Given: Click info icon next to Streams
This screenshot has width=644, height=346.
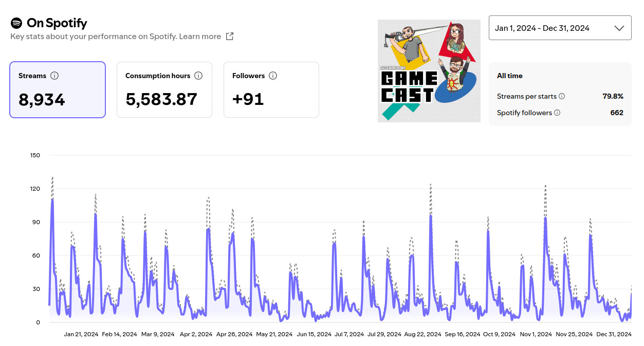Looking at the screenshot, I should pos(54,76).
